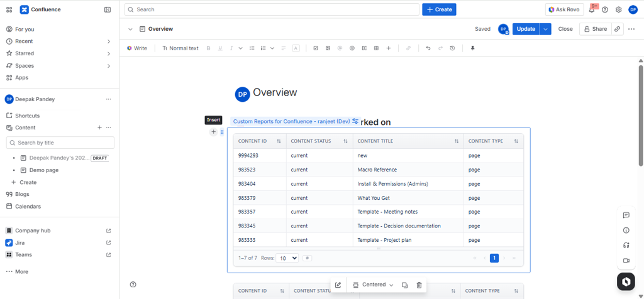Click the block drag handle beside the macro
Screen dimensions: 644x299
click(x=222, y=132)
